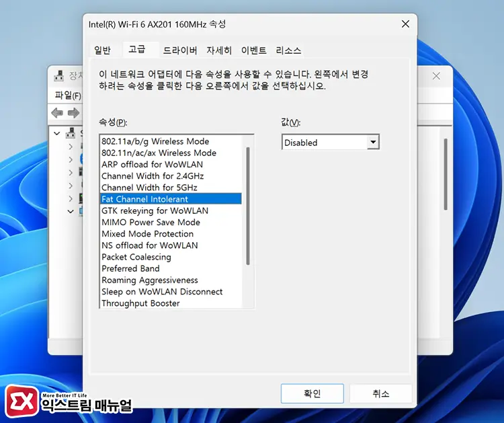Select MIMO Power Save Mode
This screenshot has height=423, width=504.
(171, 223)
